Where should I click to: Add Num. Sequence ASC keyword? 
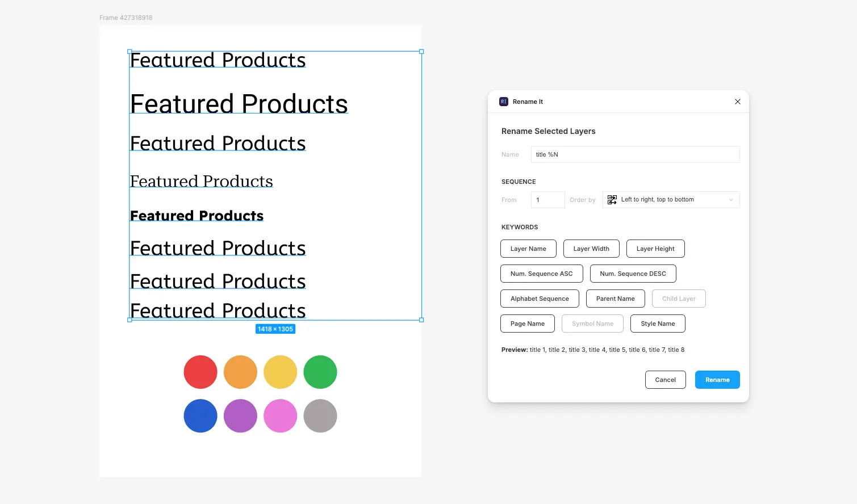[x=541, y=274]
